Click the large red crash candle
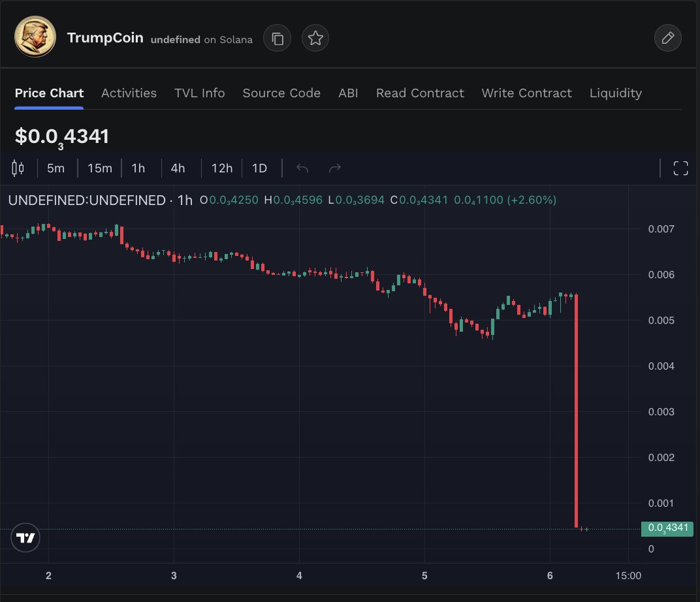 [x=577, y=411]
